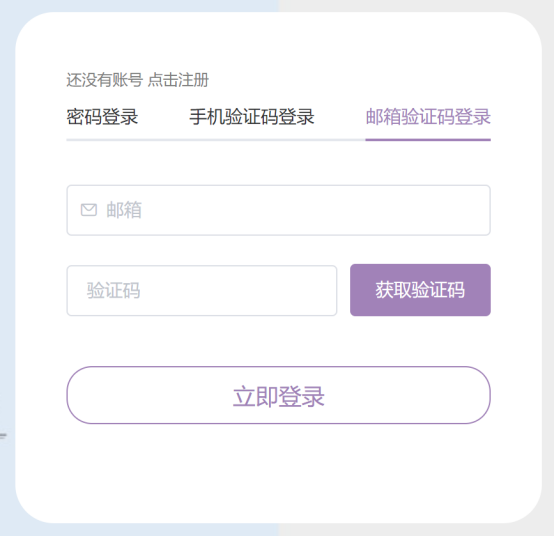Focus the 验证码 code input field
Image resolution: width=554 pixels, height=536 pixels.
pyautogui.click(x=202, y=290)
